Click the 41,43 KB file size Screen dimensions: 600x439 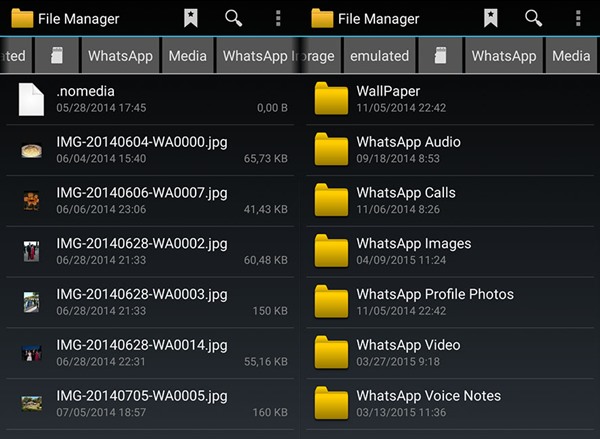coord(266,209)
